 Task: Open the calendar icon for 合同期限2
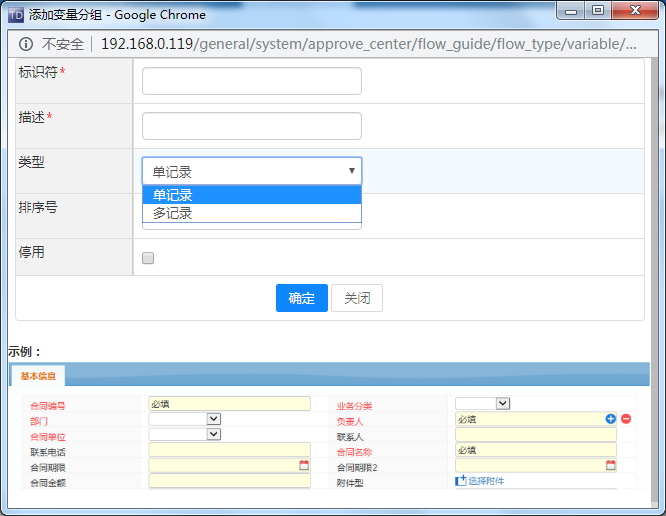611,465
